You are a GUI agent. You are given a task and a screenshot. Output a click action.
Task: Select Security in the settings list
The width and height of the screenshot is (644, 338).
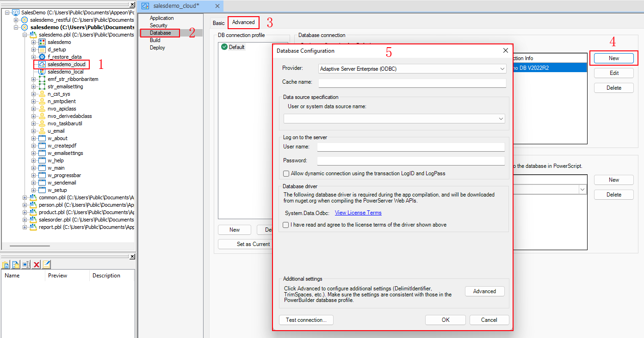coord(158,25)
